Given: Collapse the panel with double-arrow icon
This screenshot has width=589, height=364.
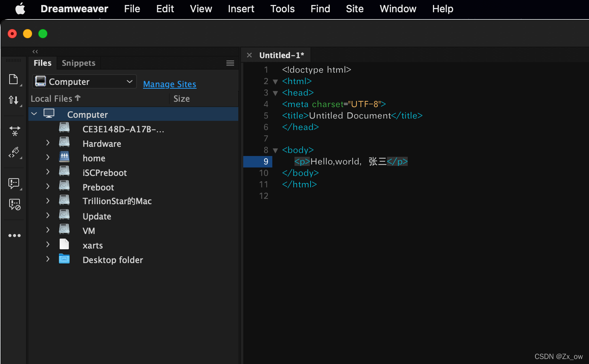Looking at the screenshot, I should click(x=35, y=52).
